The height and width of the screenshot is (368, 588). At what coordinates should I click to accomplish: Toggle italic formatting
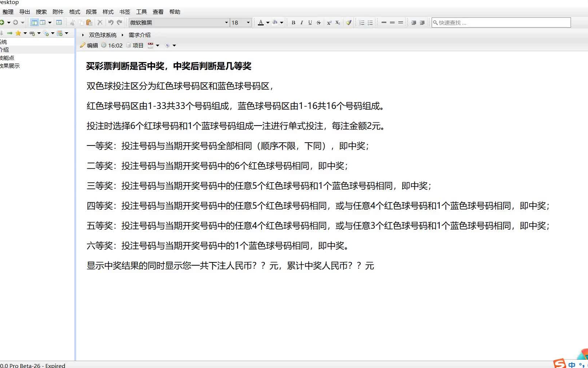(302, 23)
